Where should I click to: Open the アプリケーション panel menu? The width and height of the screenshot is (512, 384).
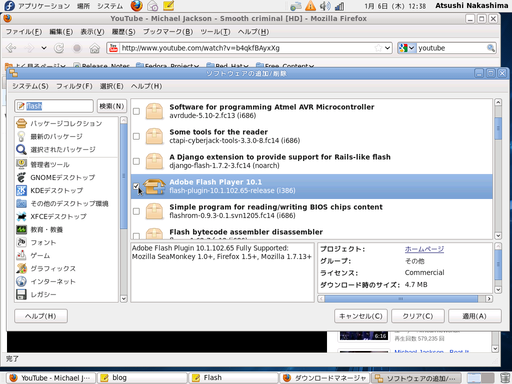click(44, 6)
